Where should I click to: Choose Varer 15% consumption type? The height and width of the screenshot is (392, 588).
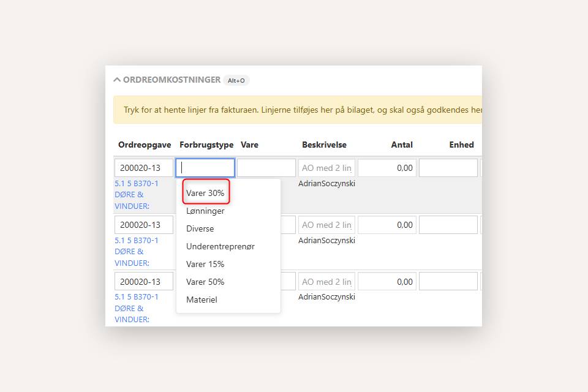[x=205, y=264]
